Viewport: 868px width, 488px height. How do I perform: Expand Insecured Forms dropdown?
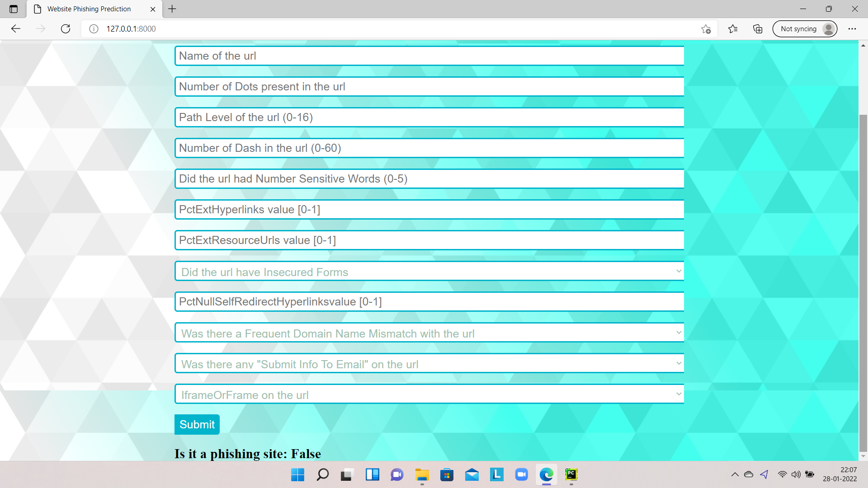point(429,272)
